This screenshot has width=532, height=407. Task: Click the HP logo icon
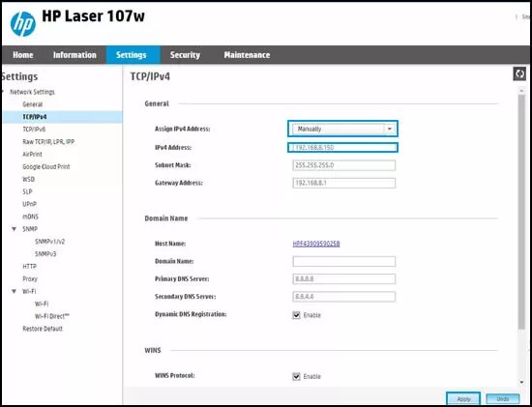[x=23, y=24]
